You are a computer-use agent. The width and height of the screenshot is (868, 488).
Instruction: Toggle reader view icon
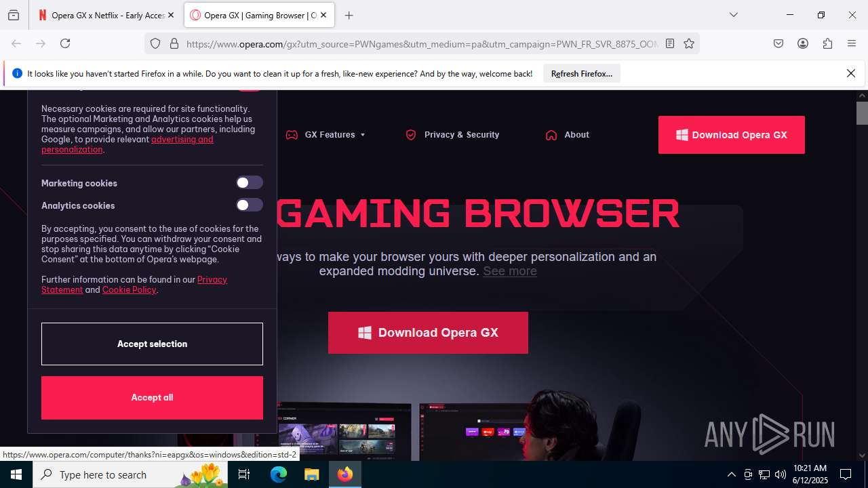(670, 43)
